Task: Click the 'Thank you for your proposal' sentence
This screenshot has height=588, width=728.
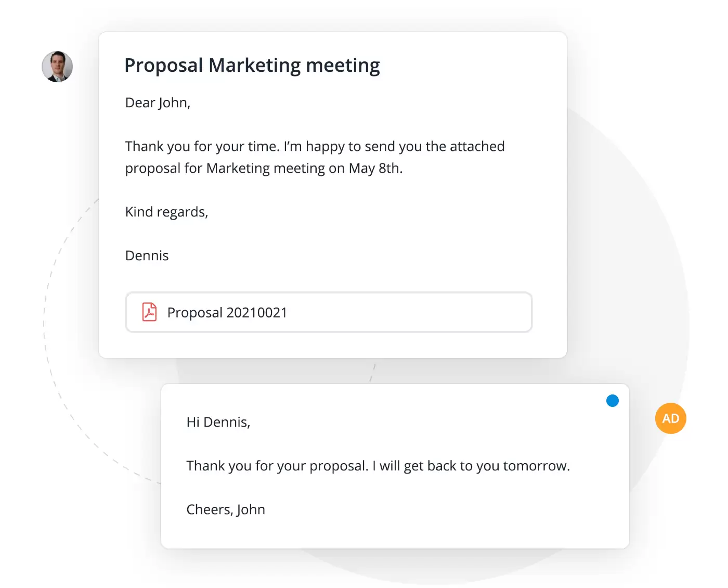Action: [277, 466]
